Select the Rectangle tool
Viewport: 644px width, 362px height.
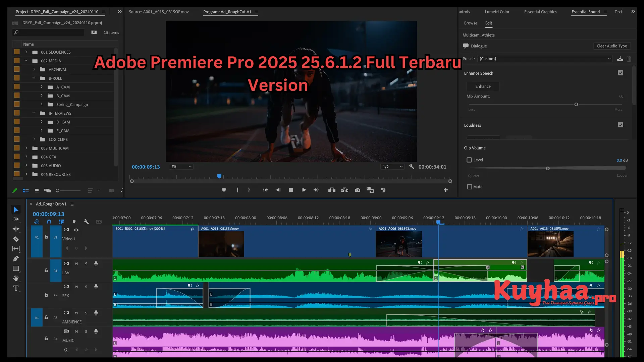point(16,268)
